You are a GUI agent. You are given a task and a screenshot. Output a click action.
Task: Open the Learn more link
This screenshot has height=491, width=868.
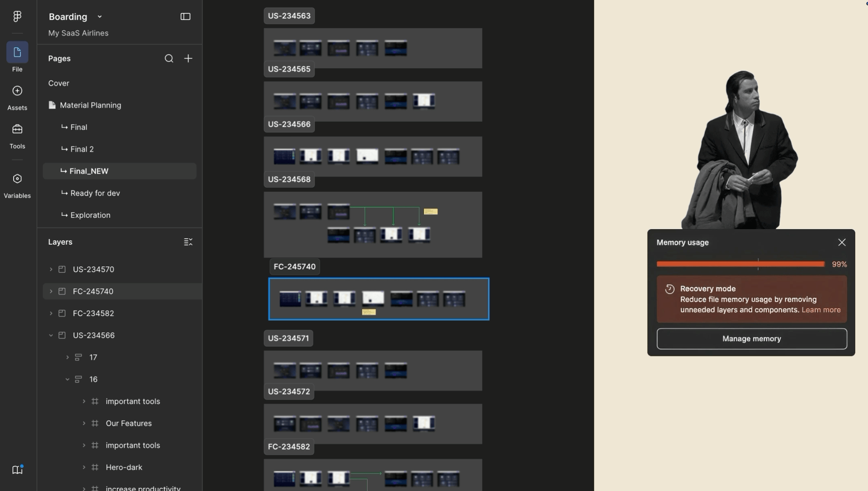coord(821,310)
